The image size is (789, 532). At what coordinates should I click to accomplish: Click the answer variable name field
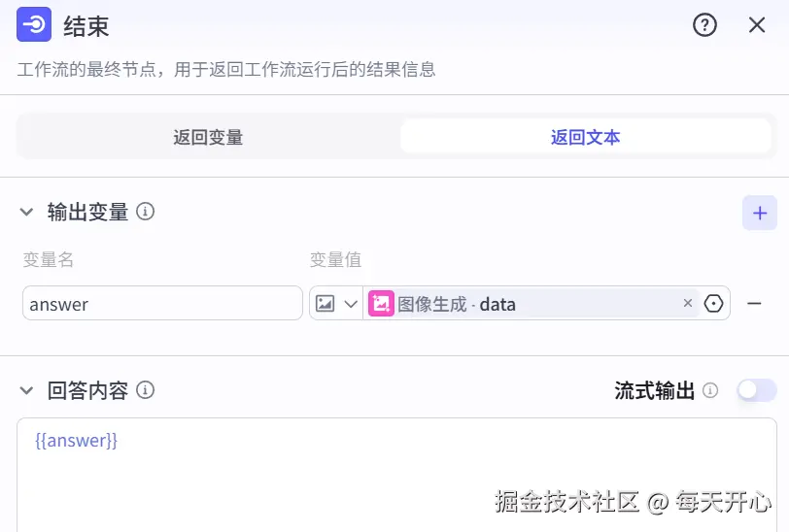click(162, 304)
